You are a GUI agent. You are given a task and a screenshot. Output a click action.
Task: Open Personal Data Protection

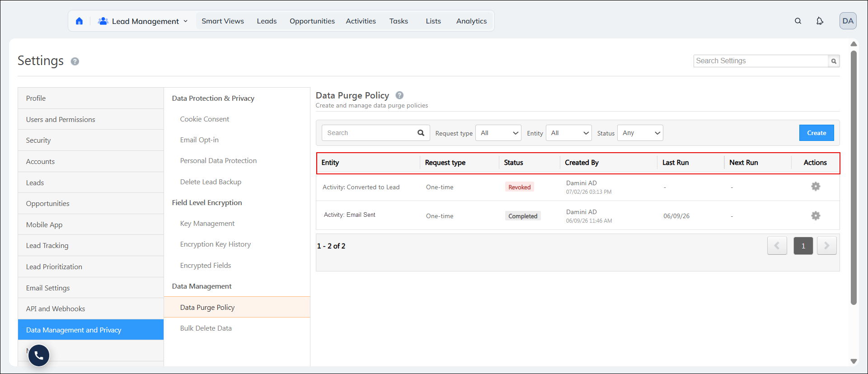218,160
